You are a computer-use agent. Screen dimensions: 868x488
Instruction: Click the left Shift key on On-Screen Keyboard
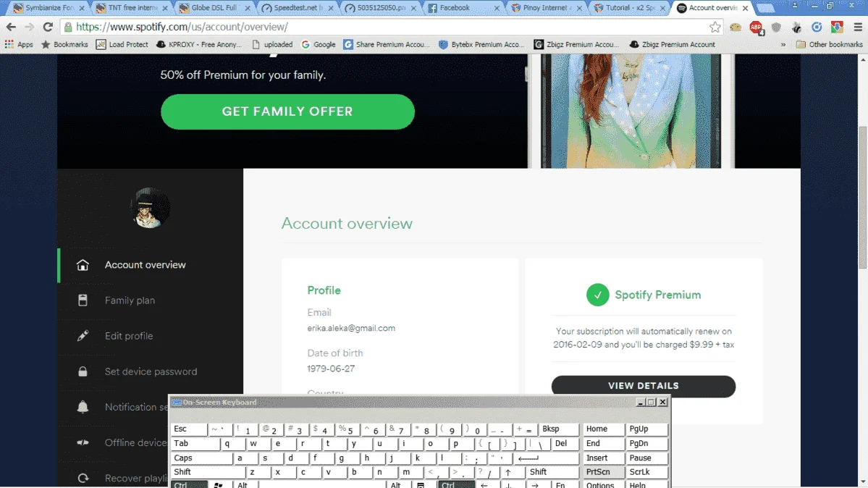208,472
